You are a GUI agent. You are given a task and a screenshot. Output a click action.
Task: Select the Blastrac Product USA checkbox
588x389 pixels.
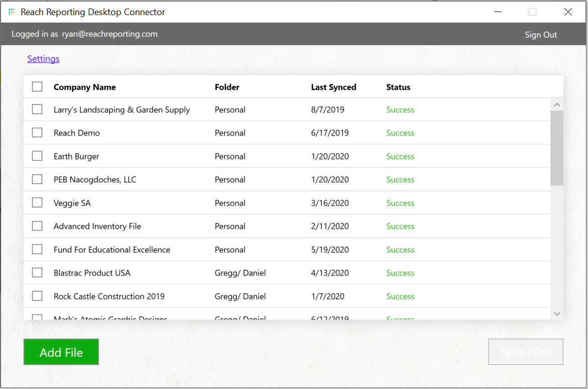click(x=37, y=273)
